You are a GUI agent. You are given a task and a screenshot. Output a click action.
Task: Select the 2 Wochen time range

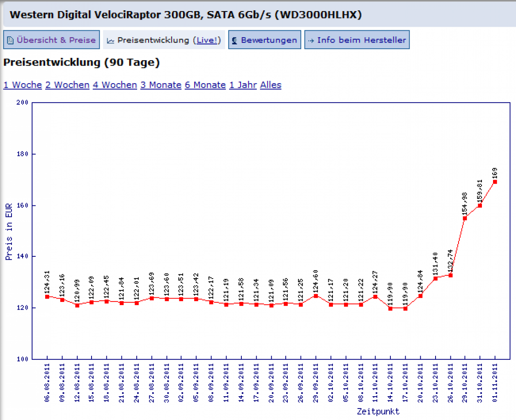click(67, 85)
